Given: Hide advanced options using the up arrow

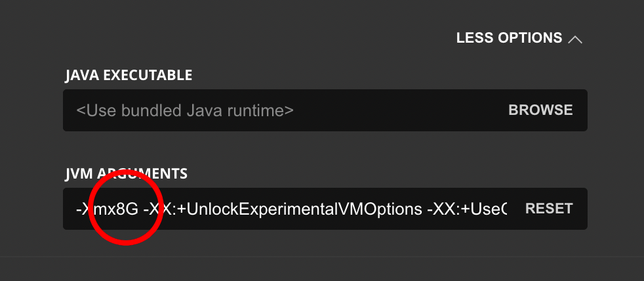Looking at the screenshot, I should coord(575,39).
